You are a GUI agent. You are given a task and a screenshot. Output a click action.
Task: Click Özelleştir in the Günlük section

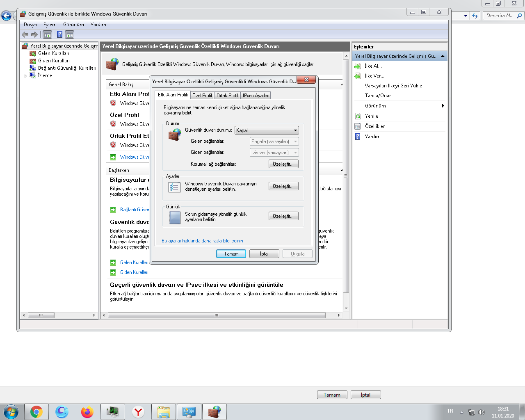(283, 216)
